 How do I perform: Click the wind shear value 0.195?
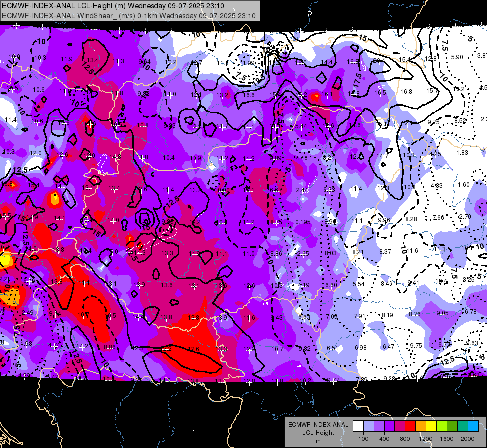303,222
